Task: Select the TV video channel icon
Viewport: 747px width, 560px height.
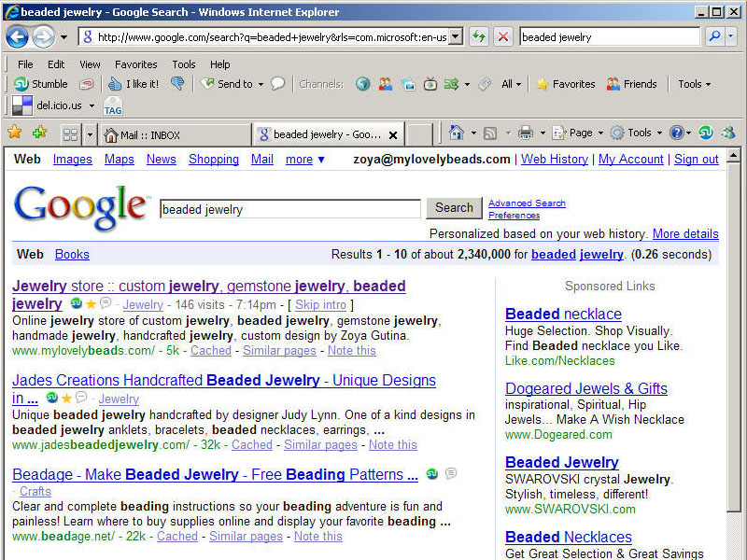Action: 430,84
